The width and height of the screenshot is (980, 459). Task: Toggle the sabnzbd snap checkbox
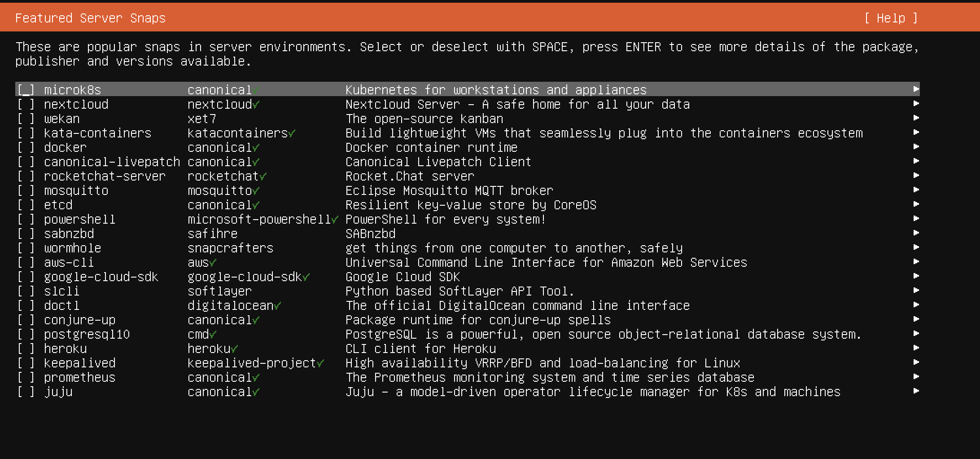click(26, 234)
